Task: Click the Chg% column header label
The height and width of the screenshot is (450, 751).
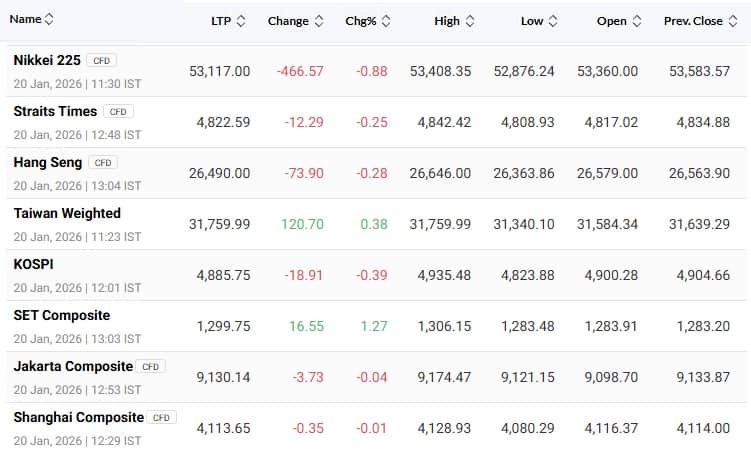Action: pos(361,21)
